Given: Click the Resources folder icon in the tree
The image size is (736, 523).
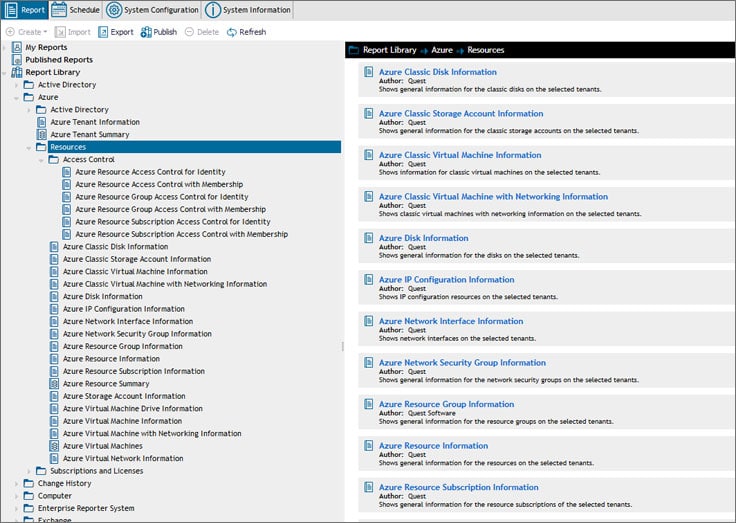Looking at the screenshot, I should pos(41,147).
